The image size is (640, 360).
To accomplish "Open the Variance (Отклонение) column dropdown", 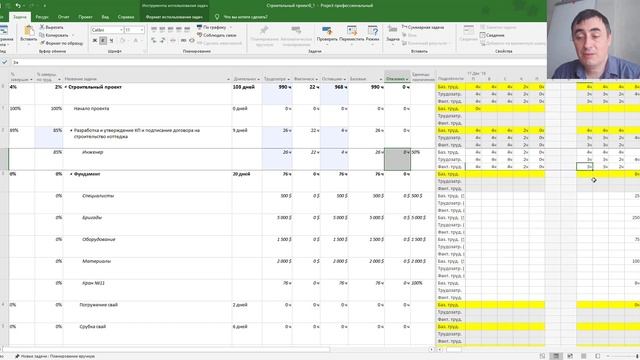I will coord(407,79).
